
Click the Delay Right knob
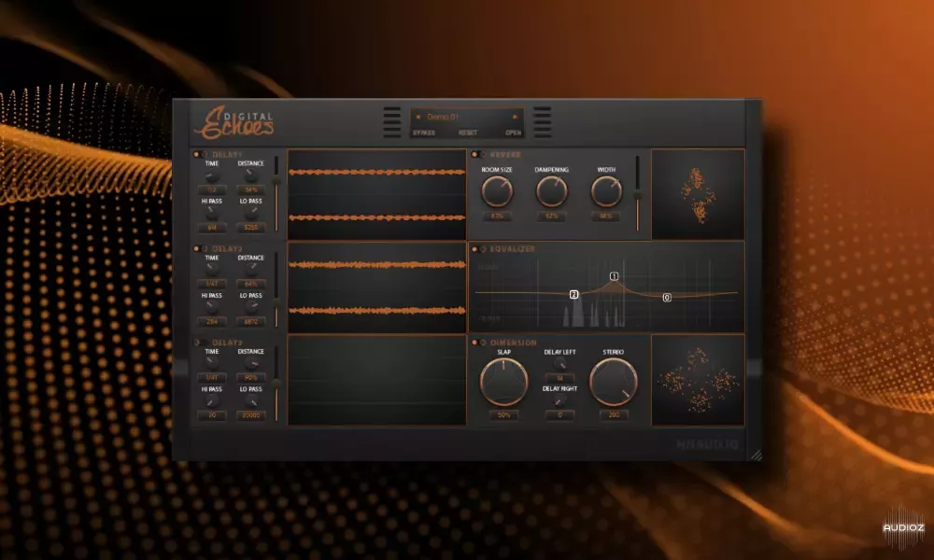559,400
